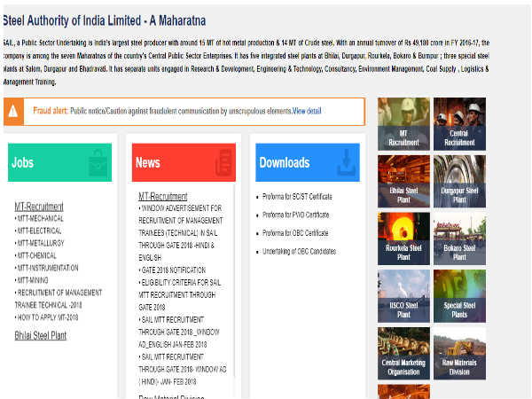Click the fraud alert warning triangle icon
Image resolution: width=532 pixels, height=399 pixels.
pyautogui.click(x=13, y=112)
